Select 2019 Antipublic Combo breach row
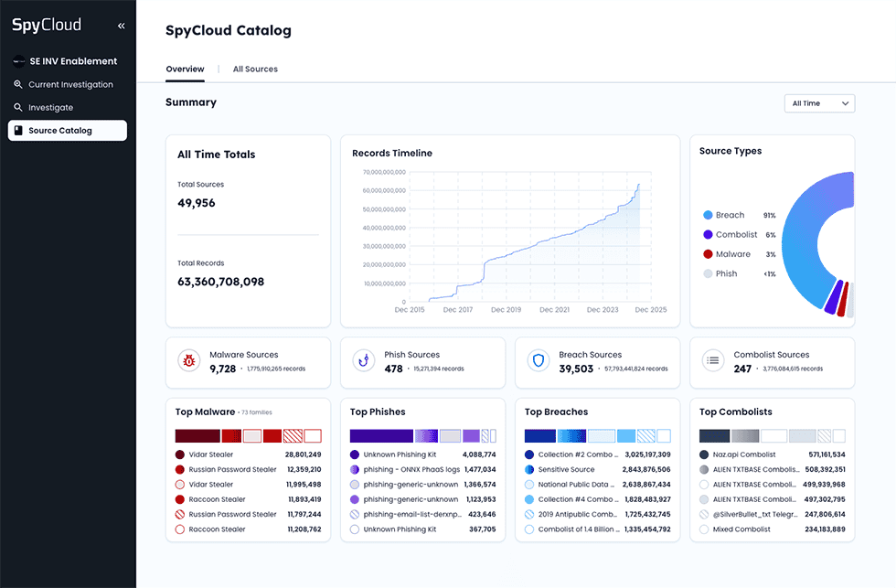The width and height of the screenshot is (896, 588). 598,514
